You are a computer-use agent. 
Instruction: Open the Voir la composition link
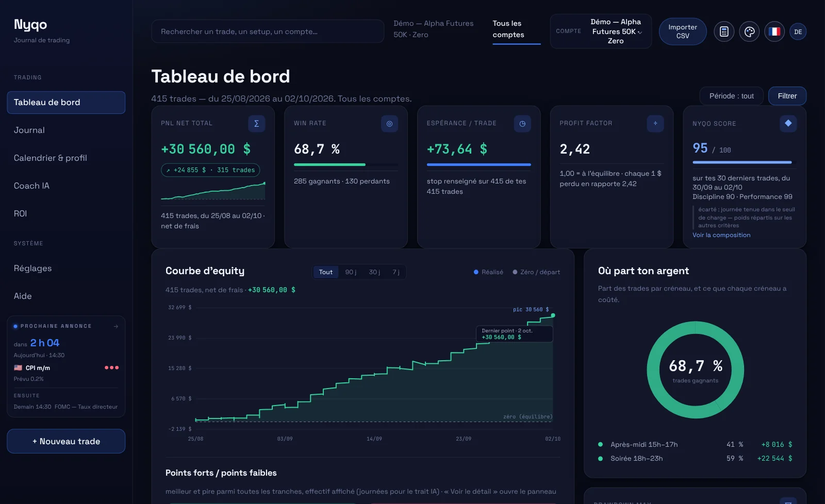(721, 235)
